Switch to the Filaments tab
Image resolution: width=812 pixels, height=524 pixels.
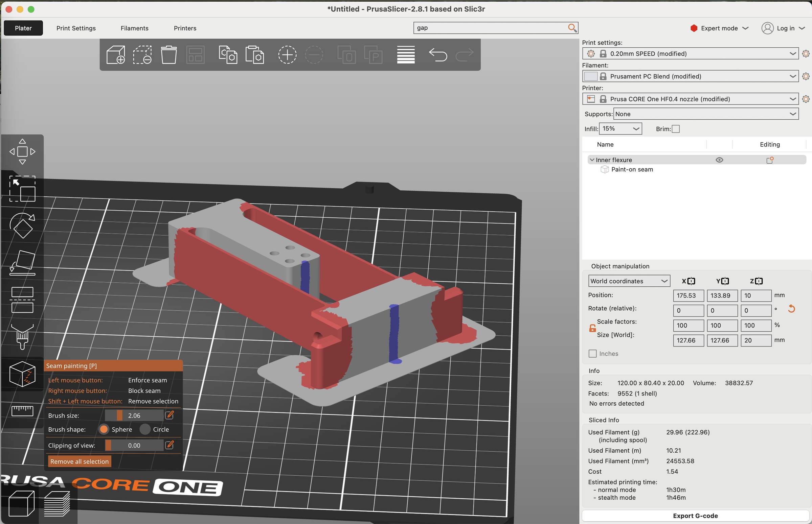[134, 28]
